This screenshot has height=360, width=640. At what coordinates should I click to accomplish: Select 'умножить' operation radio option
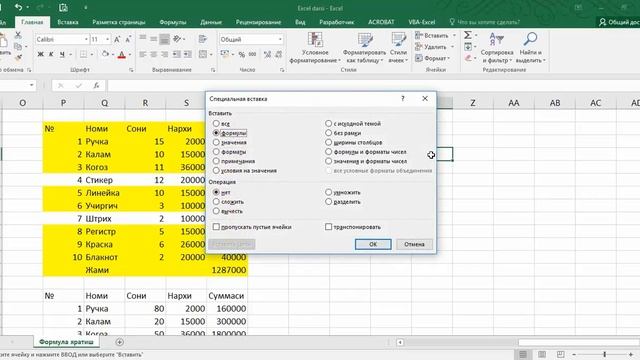329,192
